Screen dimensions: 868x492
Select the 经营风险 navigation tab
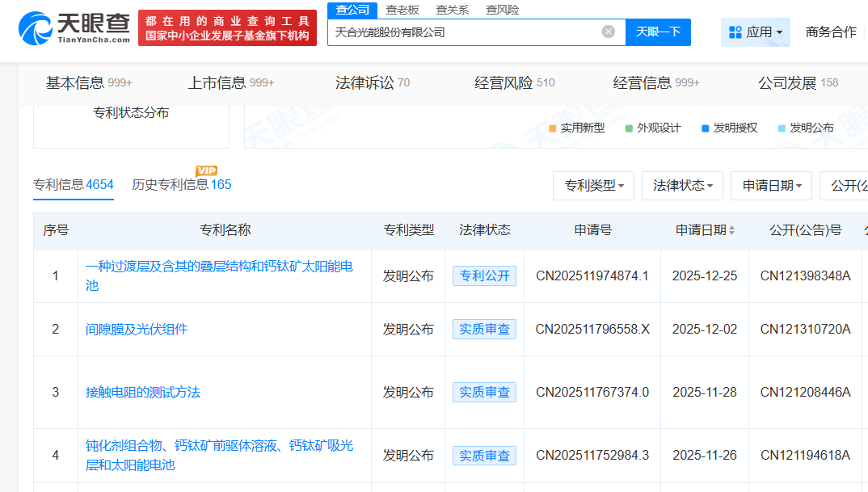click(x=514, y=82)
